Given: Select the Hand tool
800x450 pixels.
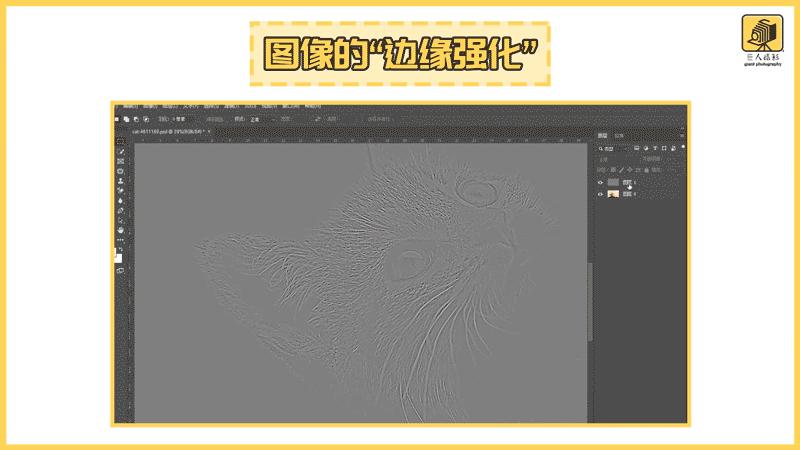Looking at the screenshot, I should (x=120, y=230).
